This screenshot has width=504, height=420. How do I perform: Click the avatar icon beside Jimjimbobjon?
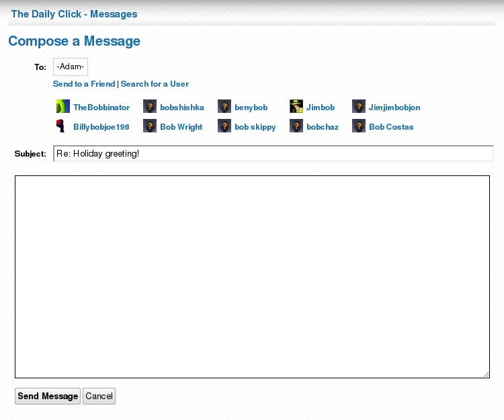359,106
